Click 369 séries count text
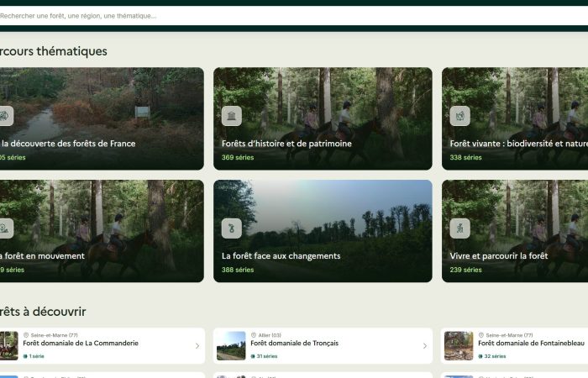Image resolution: width=588 pixels, height=378 pixels. pos(238,158)
